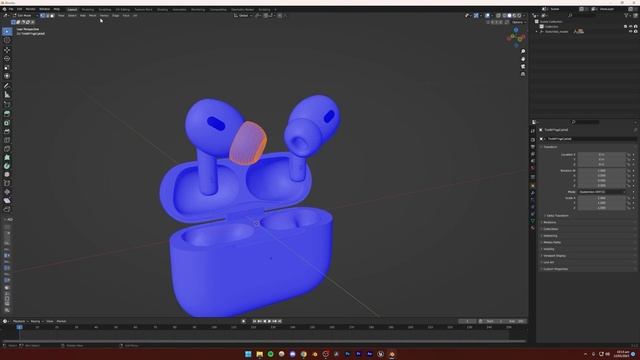Enable face select mode
The image size is (640, 360).
[52, 16]
